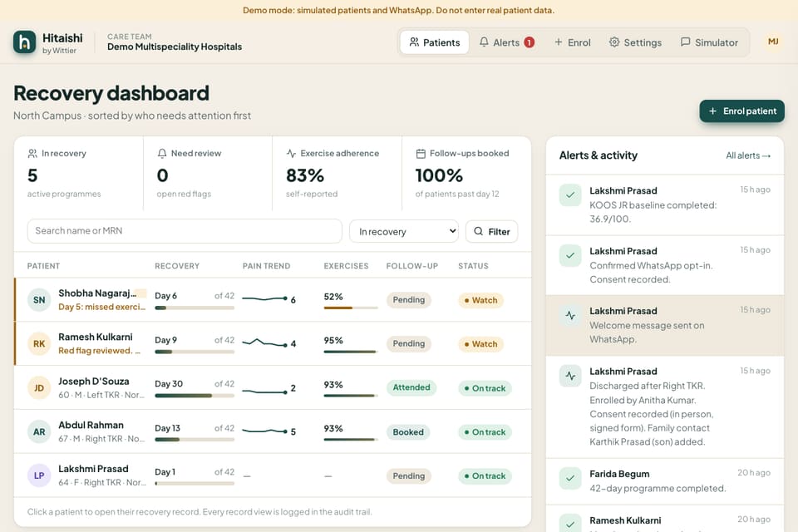Click Ramesh Kulkarni's 95% exercises bar
Image resolution: width=798 pixels, height=532 pixels.
click(x=351, y=352)
